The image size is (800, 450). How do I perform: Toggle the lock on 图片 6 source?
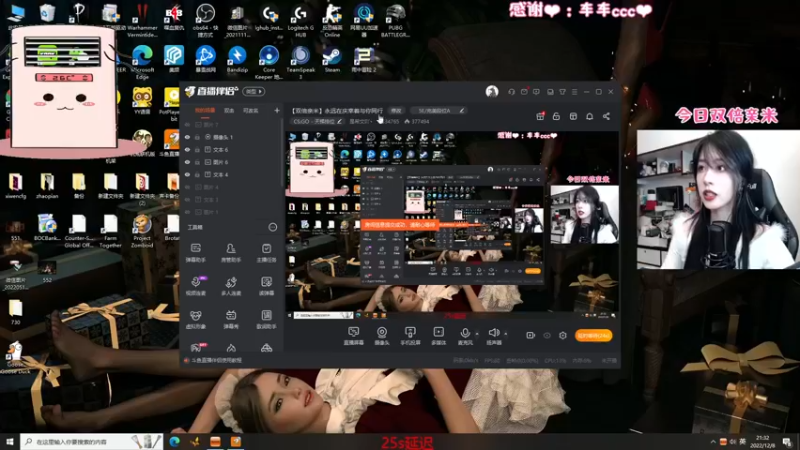click(x=197, y=162)
